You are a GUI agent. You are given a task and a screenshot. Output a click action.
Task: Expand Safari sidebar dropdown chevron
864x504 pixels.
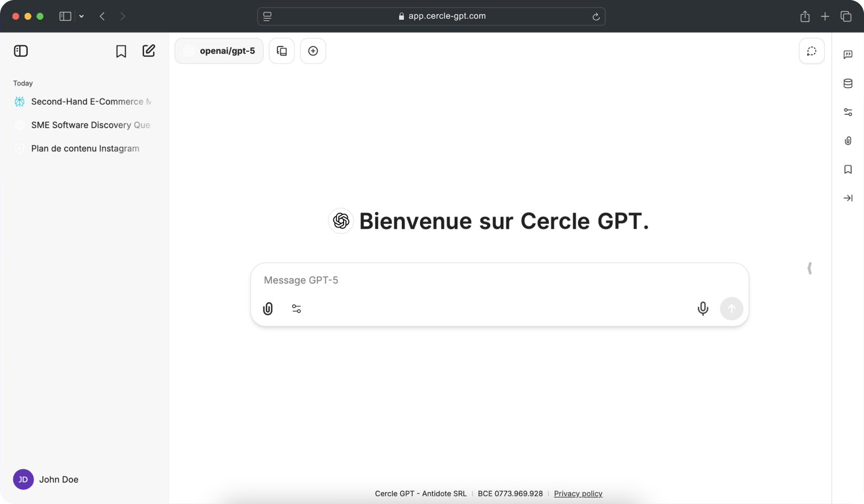pos(81,17)
